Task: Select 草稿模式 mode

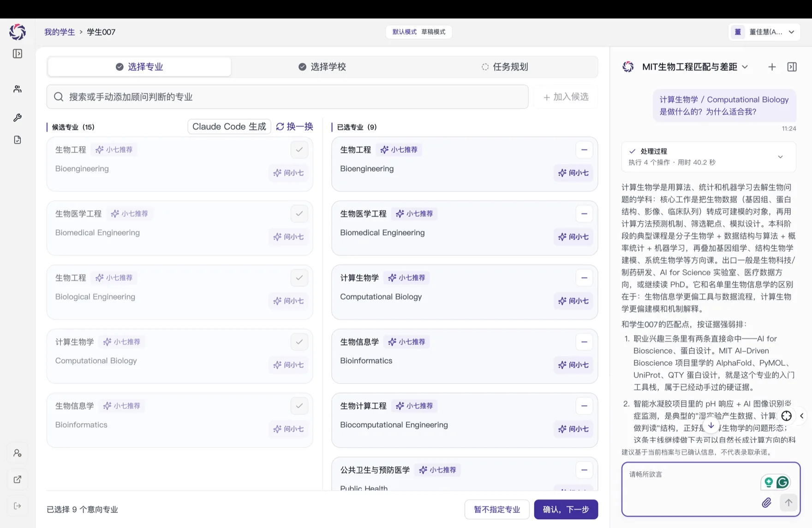Action: [x=433, y=32]
